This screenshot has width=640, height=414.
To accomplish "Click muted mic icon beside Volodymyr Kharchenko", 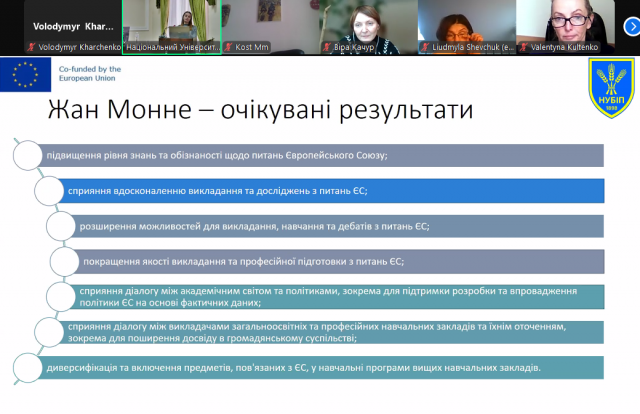I will point(30,47).
